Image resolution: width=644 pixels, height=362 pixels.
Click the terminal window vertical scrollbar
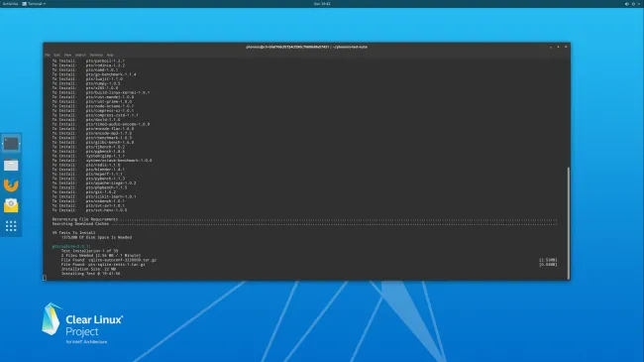[569, 222]
